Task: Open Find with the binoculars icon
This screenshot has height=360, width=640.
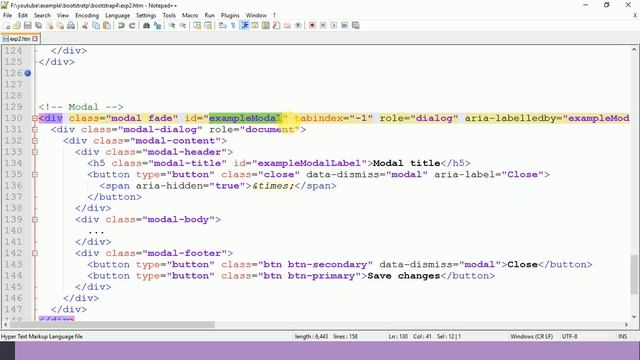Action: click(146, 25)
